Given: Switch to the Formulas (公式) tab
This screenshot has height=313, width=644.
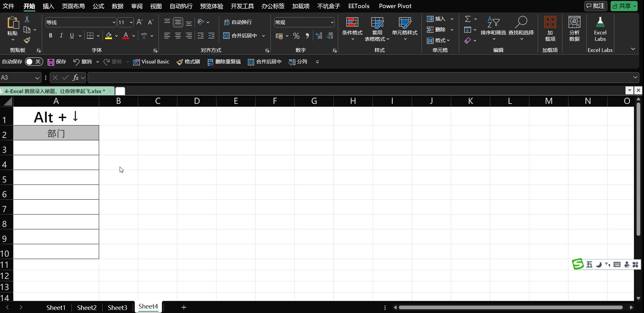Looking at the screenshot, I should (98, 6).
